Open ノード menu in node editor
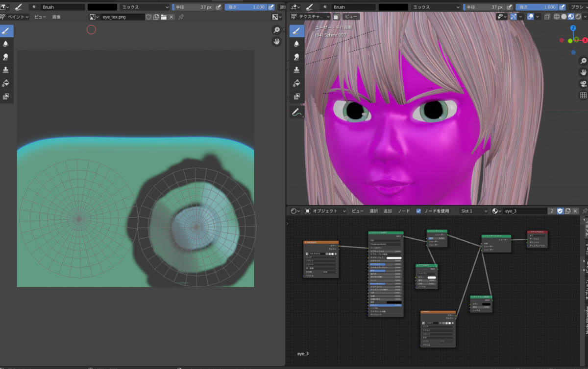Screen dimensions: 588x369 point(404,211)
